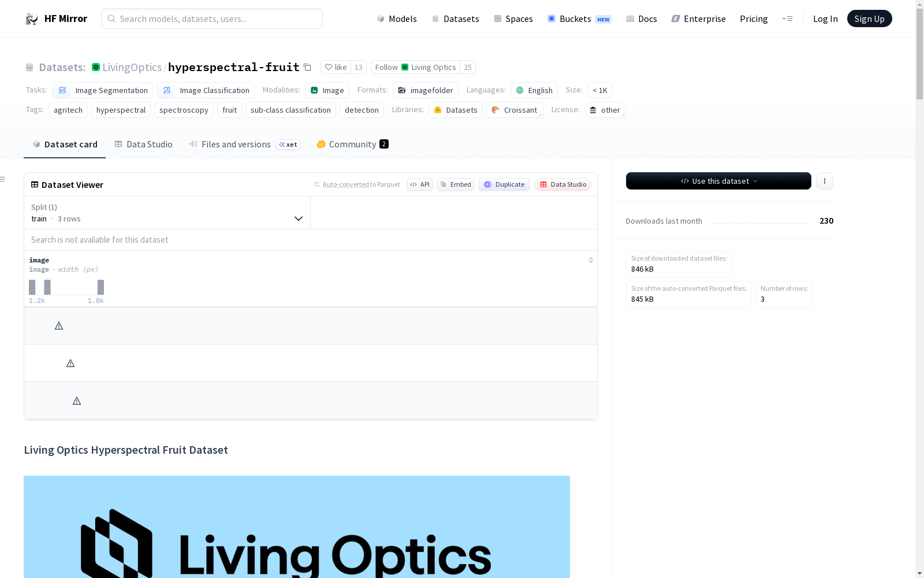924x578 pixels.
Task: Click the warning icon in the first row
Action: click(x=59, y=326)
